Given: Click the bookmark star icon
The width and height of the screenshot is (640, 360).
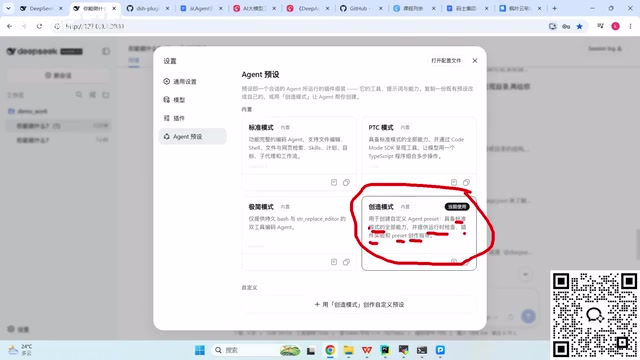Looking at the screenshot, I should 580,26.
